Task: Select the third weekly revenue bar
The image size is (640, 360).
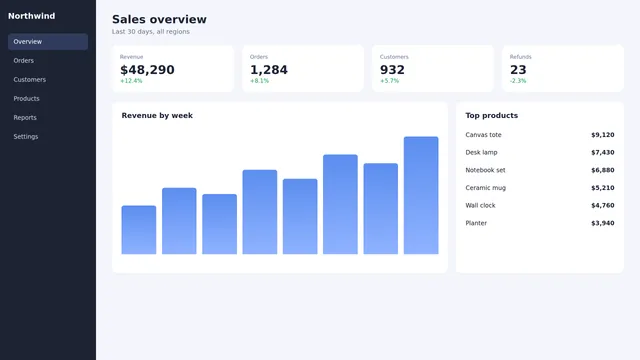Action: (x=220, y=224)
